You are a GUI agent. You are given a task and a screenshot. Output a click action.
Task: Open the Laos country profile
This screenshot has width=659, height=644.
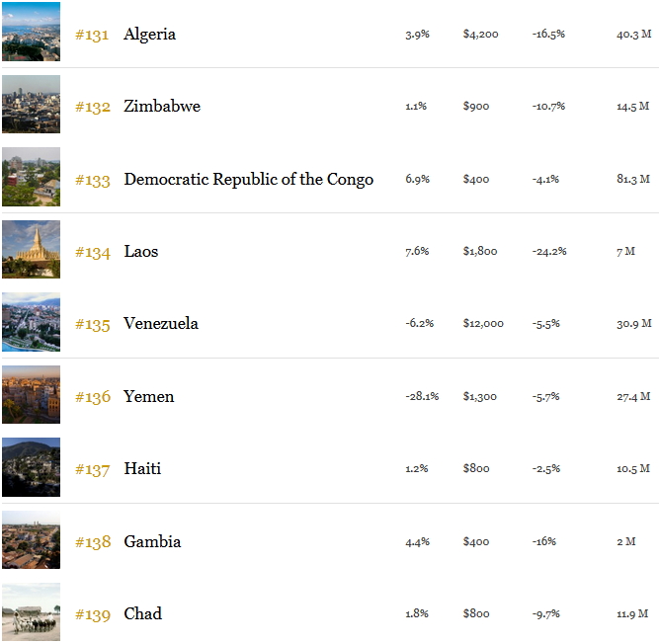click(x=141, y=252)
